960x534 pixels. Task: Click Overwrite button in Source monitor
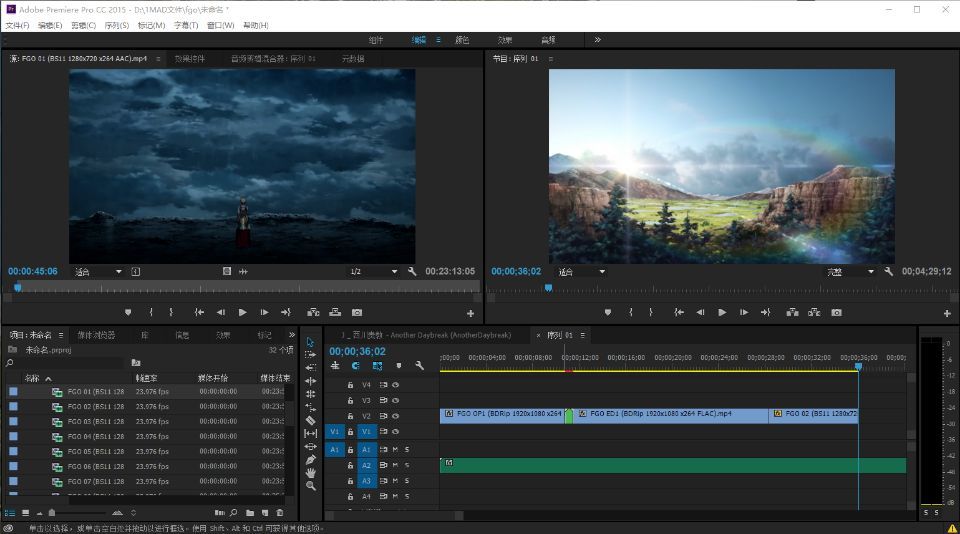click(335, 312)
